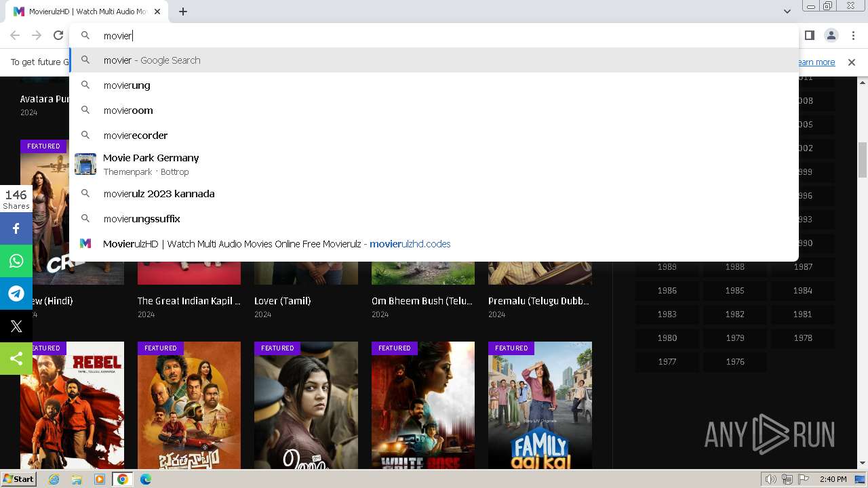Filter by release year 1978
The image size is (868, 488).
803,338
